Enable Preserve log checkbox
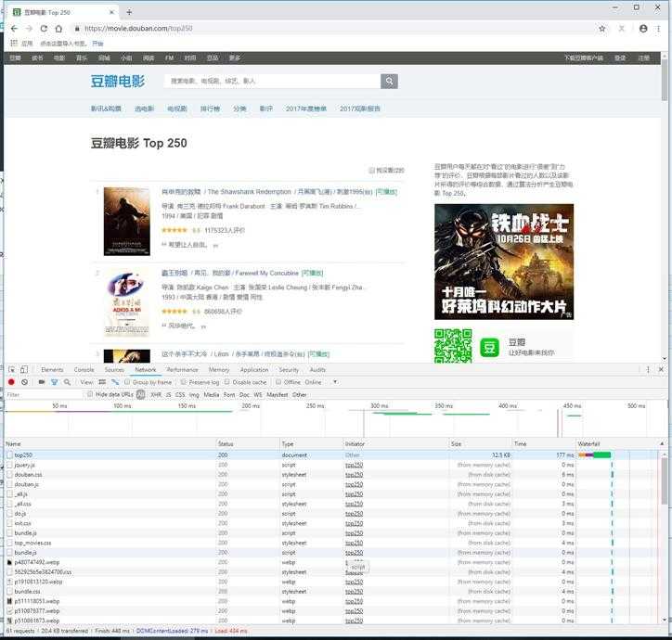This screenshot has height=640, width=672. tap(184, 382)
